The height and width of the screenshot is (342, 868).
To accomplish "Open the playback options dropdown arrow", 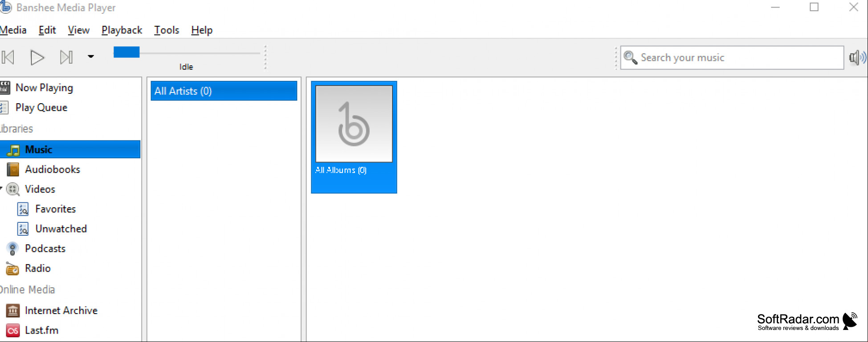I will point(91,56).
